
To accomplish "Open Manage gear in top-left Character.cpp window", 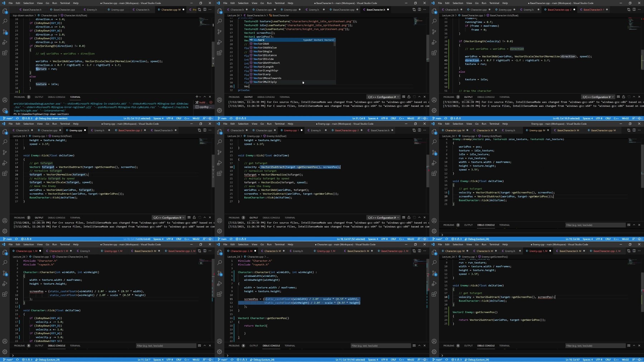I will coord(5,111).
